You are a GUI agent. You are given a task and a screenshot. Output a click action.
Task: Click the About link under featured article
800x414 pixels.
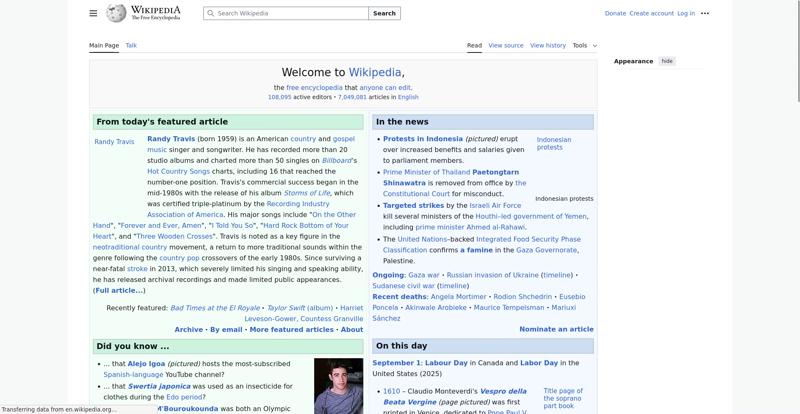tap(352, 330)
